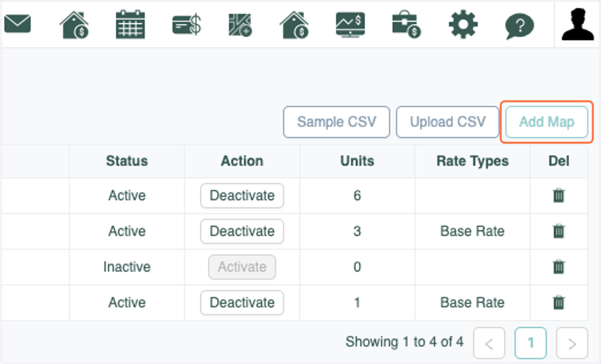
Task: Open the mail envelope icon
Action: (x=18, y=24)
